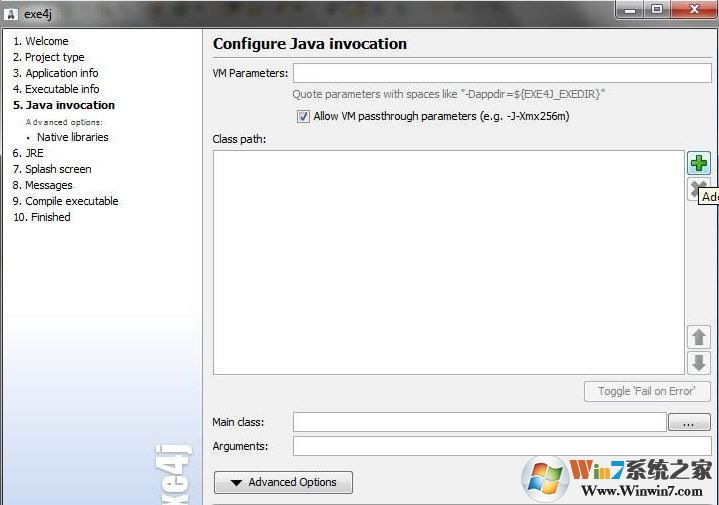Move class path entry down with arrow
This screenshot has width=719, height=505.
tap(699, 363)
